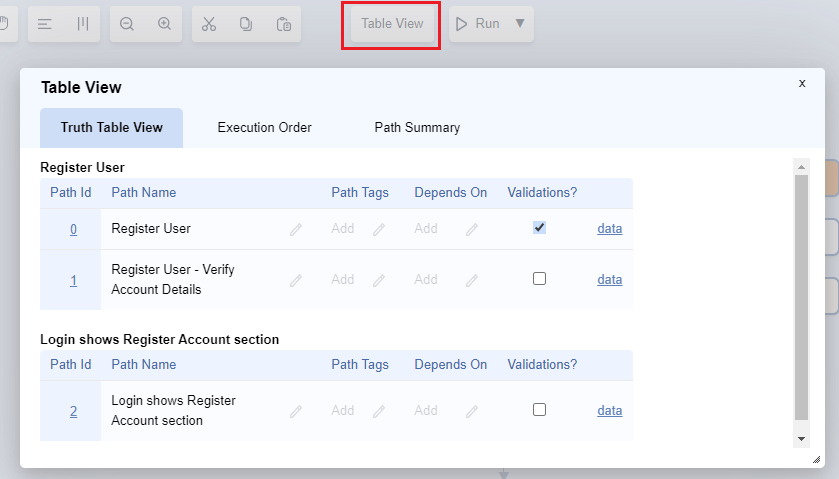This screenshot has height=479, width=839.
Task: Click the scissors cut icon
Action: pyautogui.click(x=209, y=24)
